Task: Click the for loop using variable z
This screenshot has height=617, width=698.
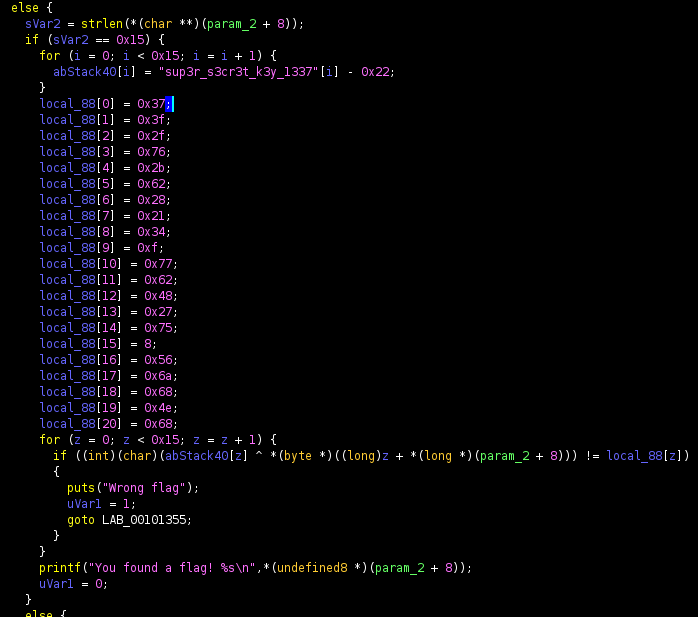Action: click(x=50, y=439)
